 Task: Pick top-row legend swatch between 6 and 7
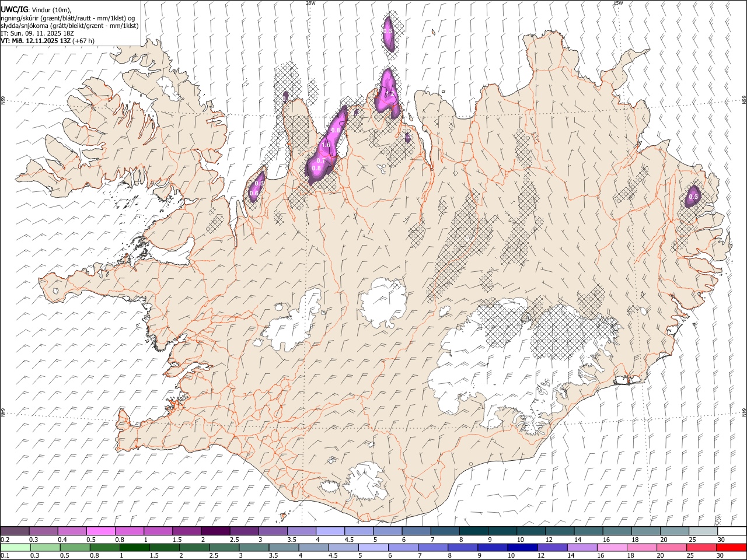[x=416, y=531]
